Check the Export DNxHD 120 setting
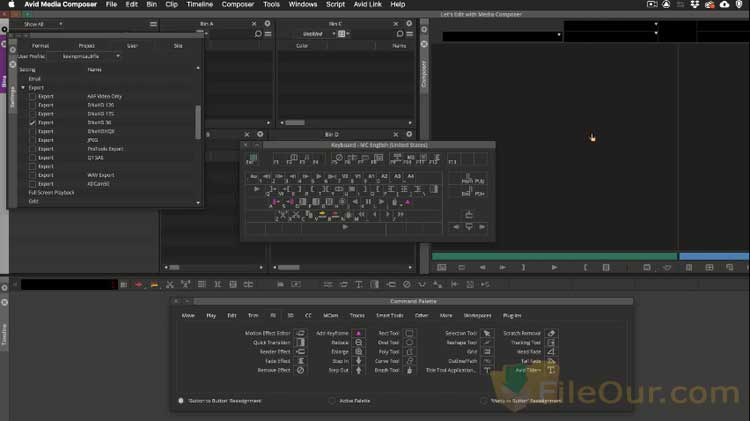Image resolution: width=750 pixels, height=421 pixels. point(33,105)
